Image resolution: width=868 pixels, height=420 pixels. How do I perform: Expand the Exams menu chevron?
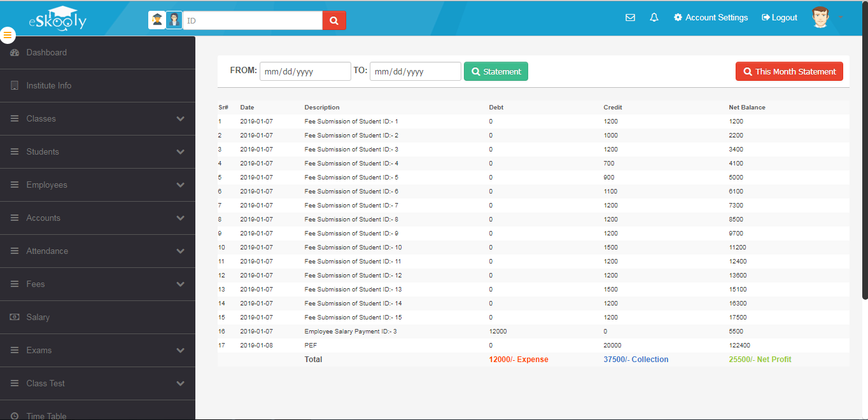click(x=181, y=351)
